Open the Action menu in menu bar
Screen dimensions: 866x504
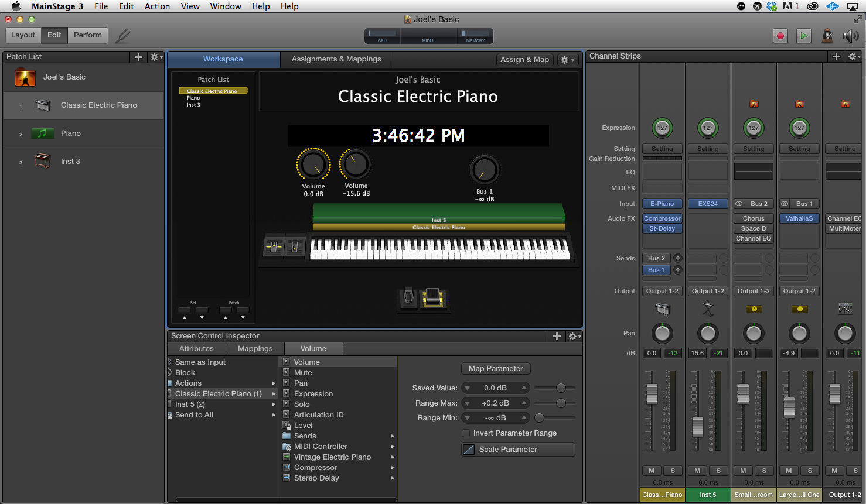click(157, 6)
